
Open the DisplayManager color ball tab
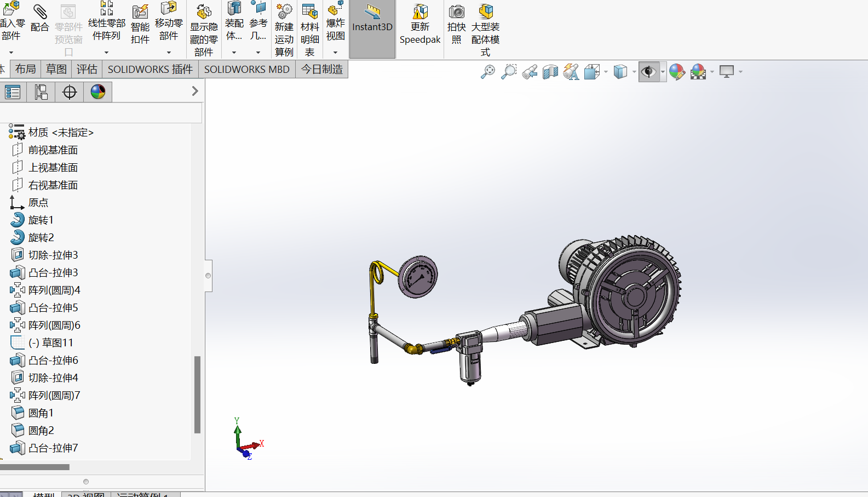coord(98,92)
